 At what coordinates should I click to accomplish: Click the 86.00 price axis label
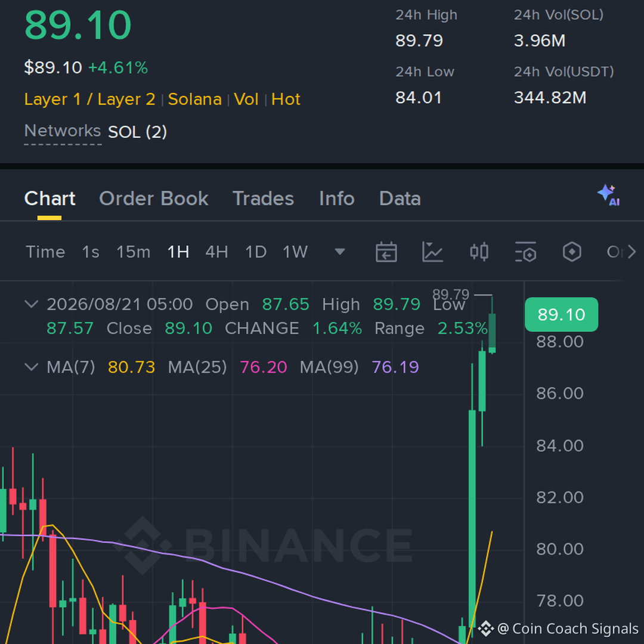pos(560,394)
